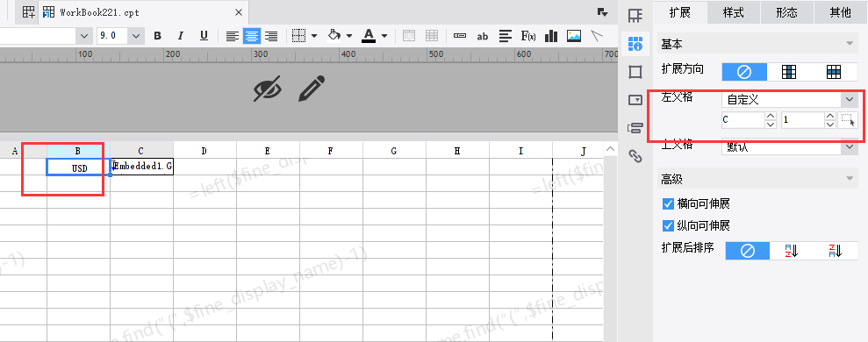The image size is (868, 342).
Task: Click the unmerge cells grid icon
Action: pos(432,36)
